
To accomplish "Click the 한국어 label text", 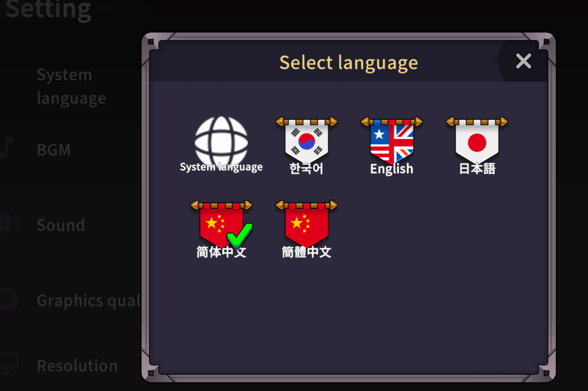I will pyautogui.click(x=306, y=168).
